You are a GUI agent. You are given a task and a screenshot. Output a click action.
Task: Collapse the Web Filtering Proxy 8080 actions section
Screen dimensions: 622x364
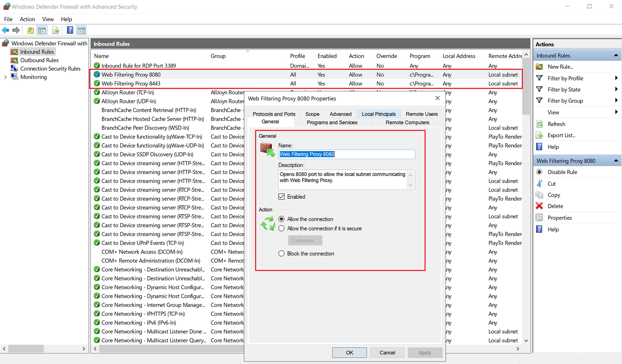tap(616, 161)
